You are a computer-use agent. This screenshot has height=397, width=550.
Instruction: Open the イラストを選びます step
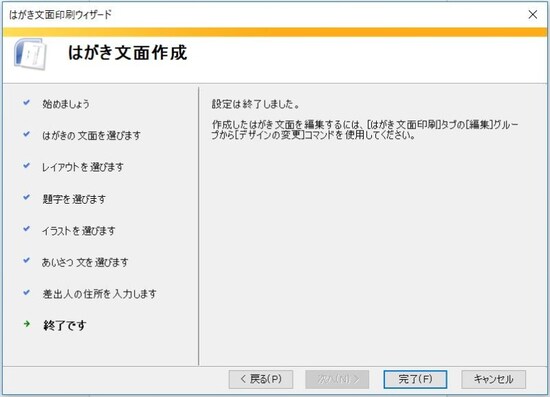[79, 230]
